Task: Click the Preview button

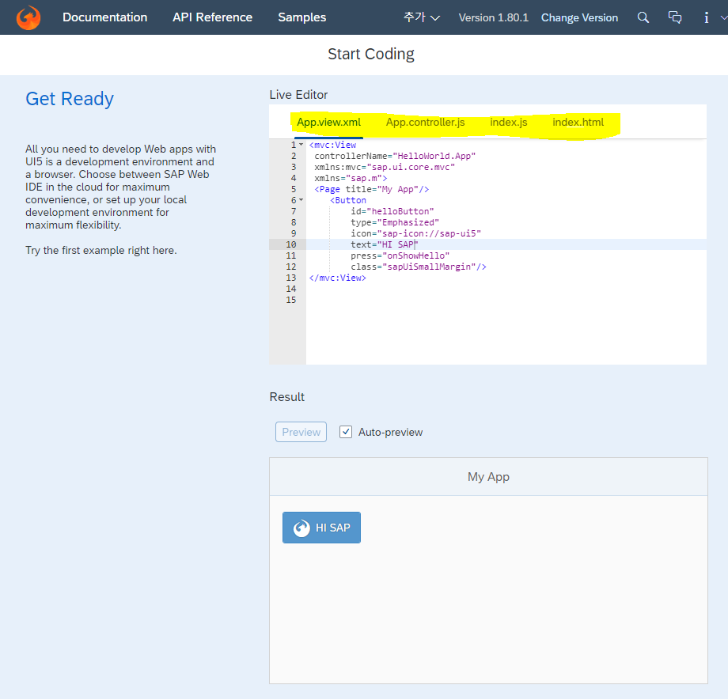Action: coord(301,432)
